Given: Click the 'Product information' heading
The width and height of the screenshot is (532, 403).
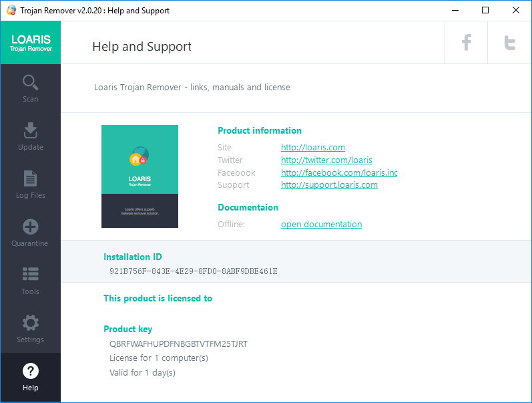Looking at the screenshot, I should [260, 130].
